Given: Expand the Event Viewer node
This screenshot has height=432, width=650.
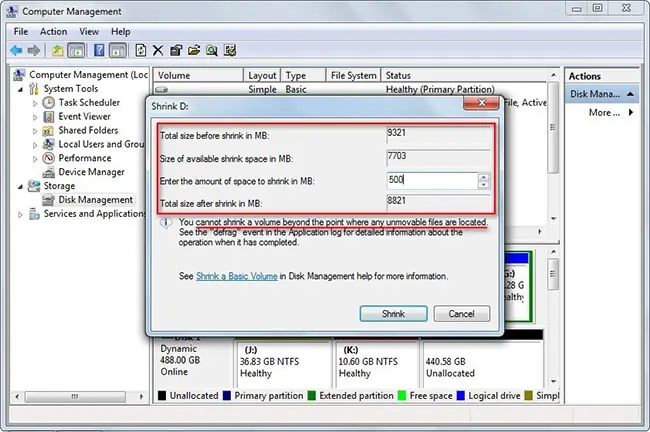Looking at the screenshot, I should (x=35, y=117).
